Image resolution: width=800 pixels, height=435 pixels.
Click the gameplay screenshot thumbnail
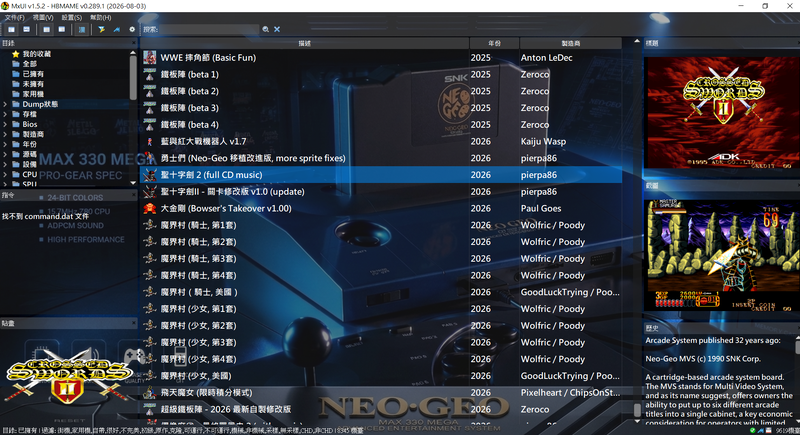coord(721,255)
